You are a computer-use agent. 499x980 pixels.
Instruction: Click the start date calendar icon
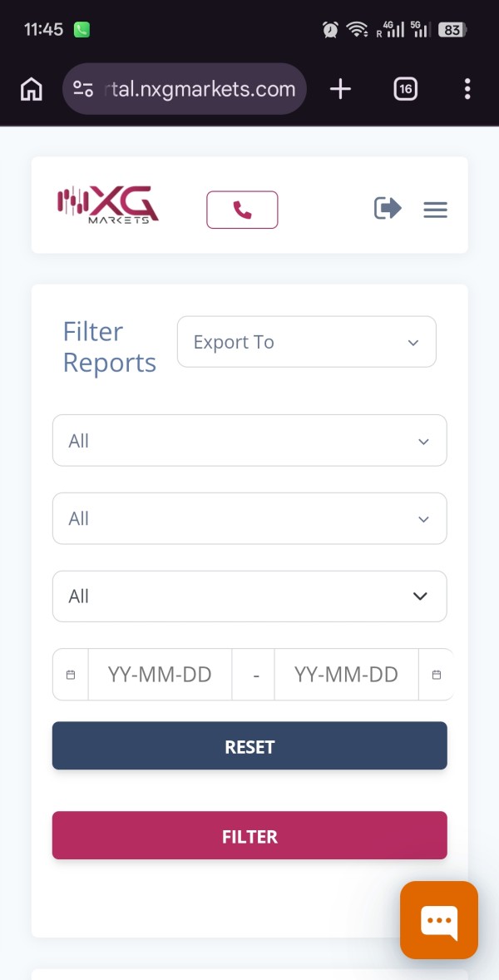(71, 675)
